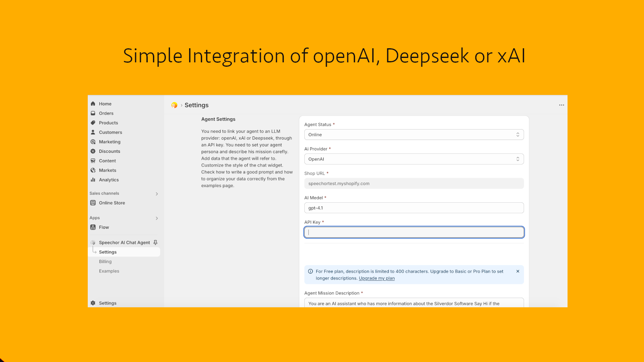
Task: Click the Analytics bar chart icon
Action: [x=93, y=180]
